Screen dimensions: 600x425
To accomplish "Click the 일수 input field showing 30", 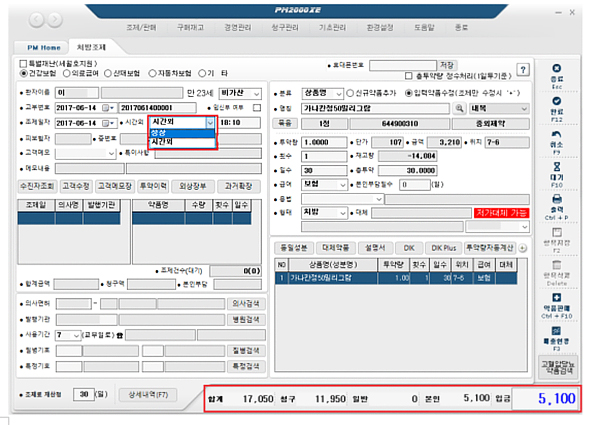I will tap(324, 171).
